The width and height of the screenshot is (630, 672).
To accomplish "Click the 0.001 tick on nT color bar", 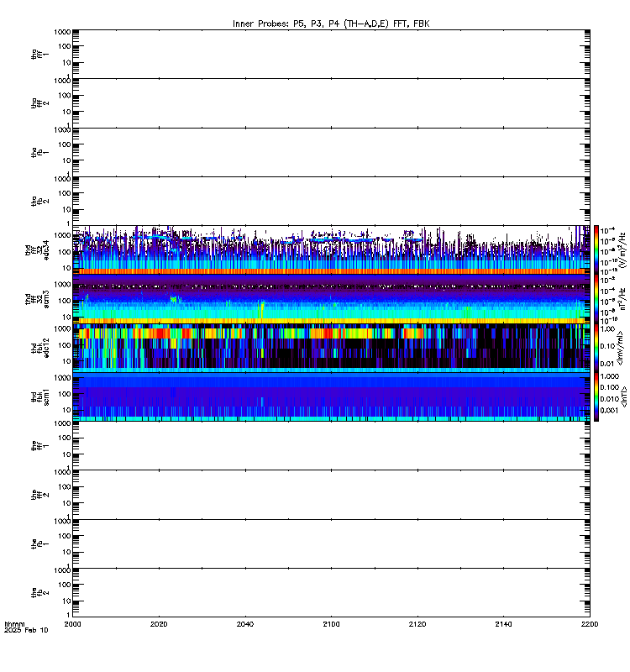I will pos(610,410).
